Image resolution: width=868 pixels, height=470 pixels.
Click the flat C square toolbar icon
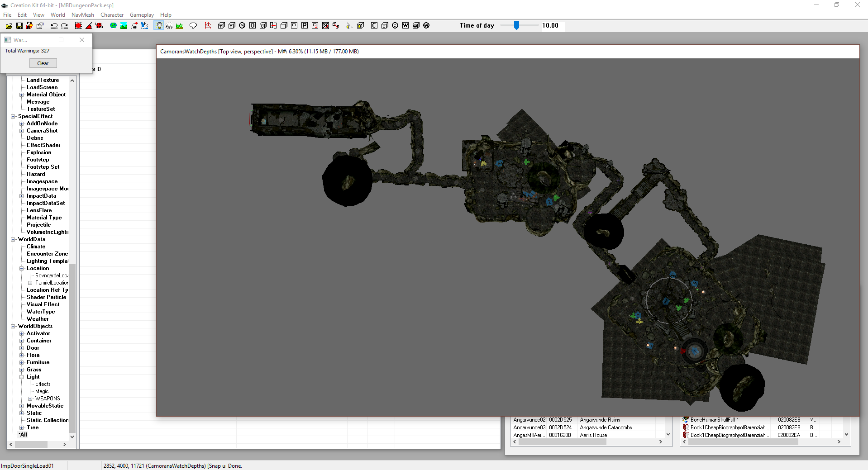pos(374,26)
